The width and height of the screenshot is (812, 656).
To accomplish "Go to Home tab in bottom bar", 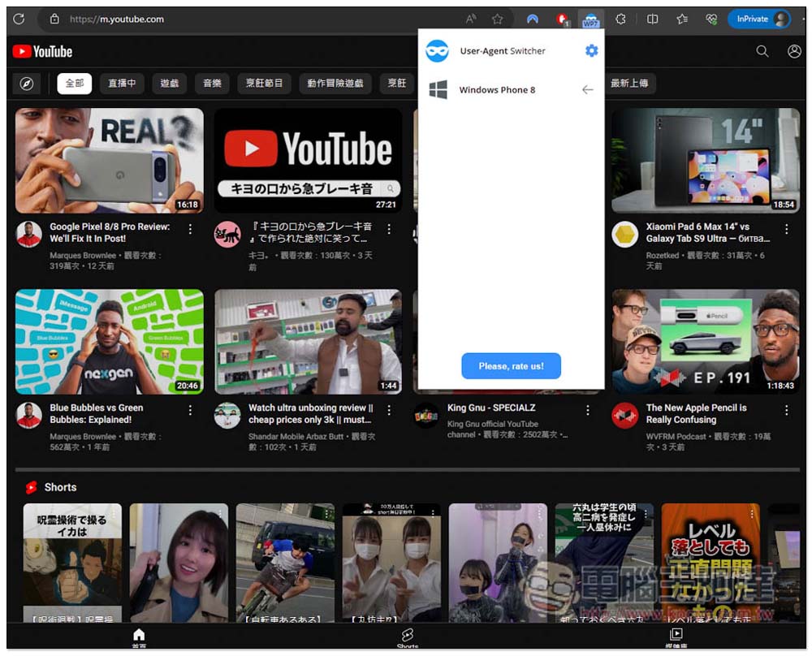I will pyautogui.click(x=139, y=637).
